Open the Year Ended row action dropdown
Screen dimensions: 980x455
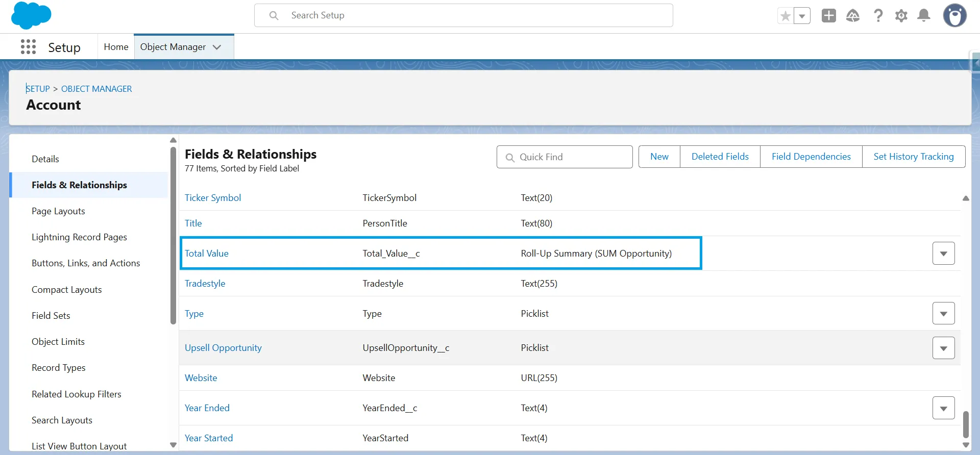[x=943, y=408]
